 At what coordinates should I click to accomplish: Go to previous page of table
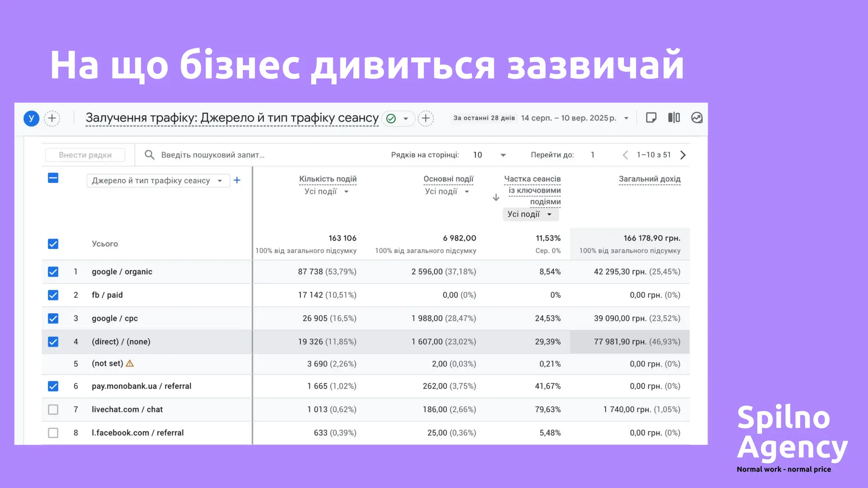pyautogui.click(x=625, y=155)
